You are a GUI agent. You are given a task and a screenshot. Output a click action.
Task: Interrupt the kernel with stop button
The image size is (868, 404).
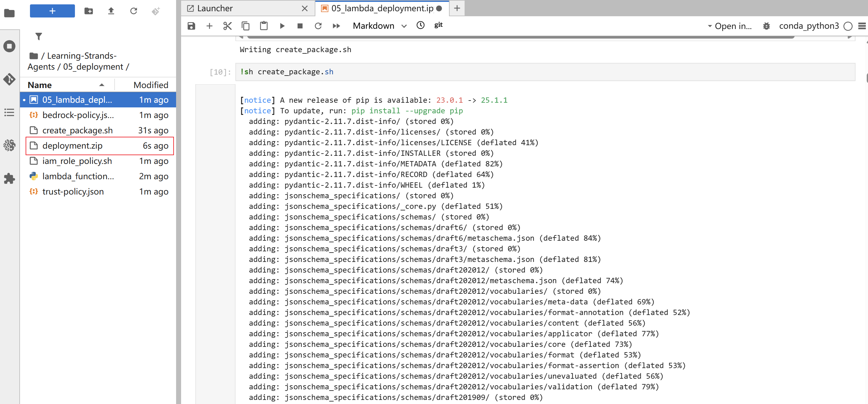[300, 26]
